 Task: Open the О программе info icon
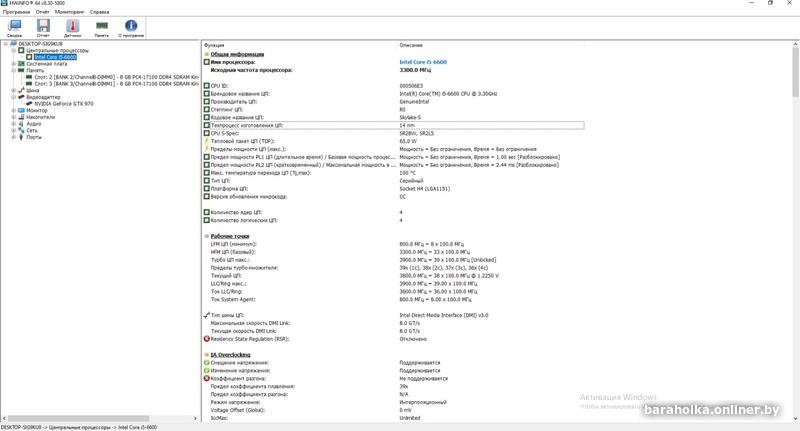[x=131, y=26]
